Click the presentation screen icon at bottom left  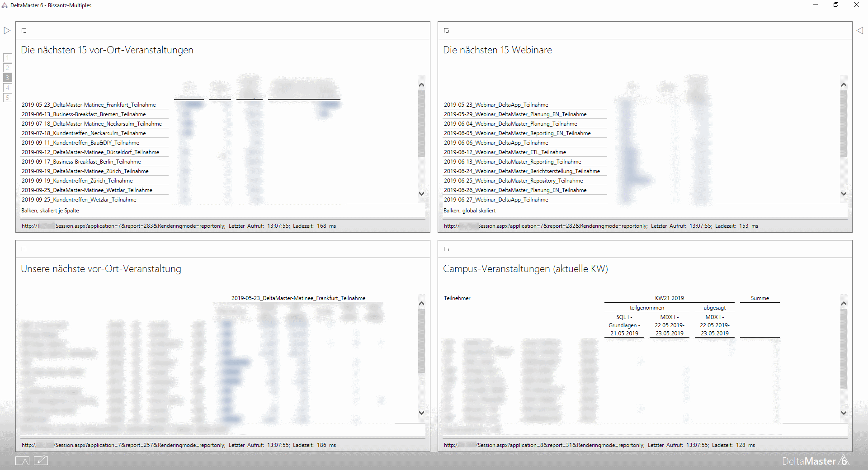pos(22,461)
